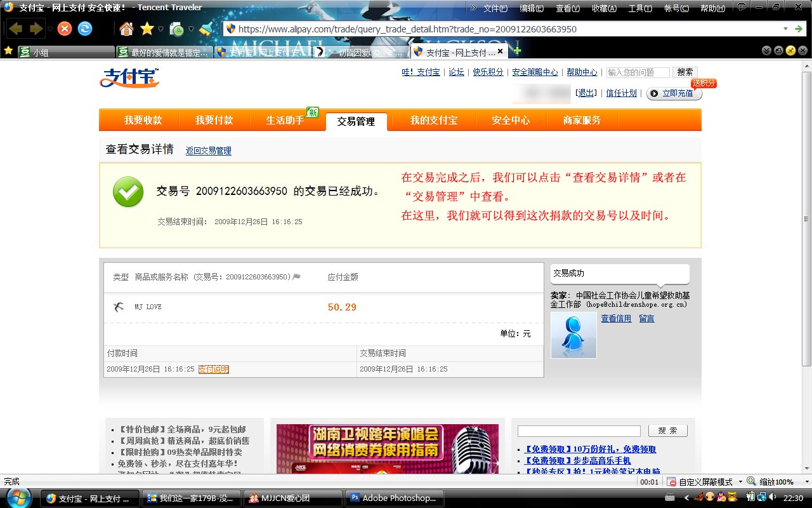Click the 返回交易管理 link

click(208, 150)
